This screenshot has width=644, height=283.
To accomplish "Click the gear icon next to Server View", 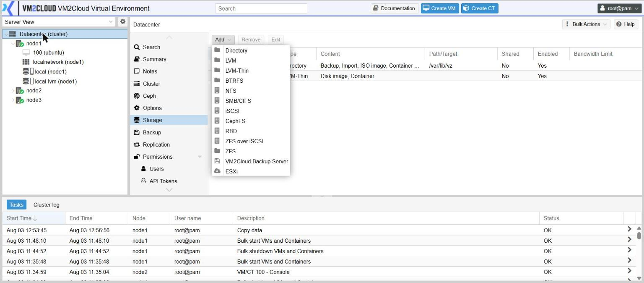I will tap(123, 21).
